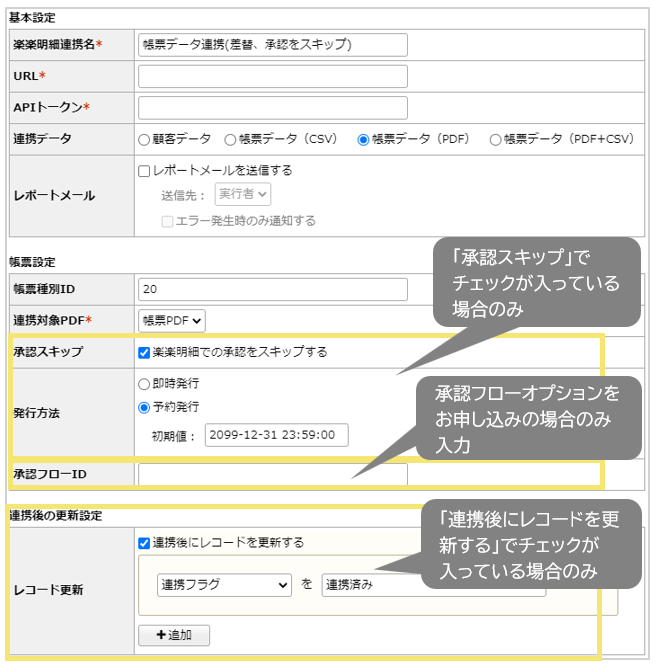657x664 pixels.
Task: Expand the 連携フラグ field dropdown
Action: [224, 585]
